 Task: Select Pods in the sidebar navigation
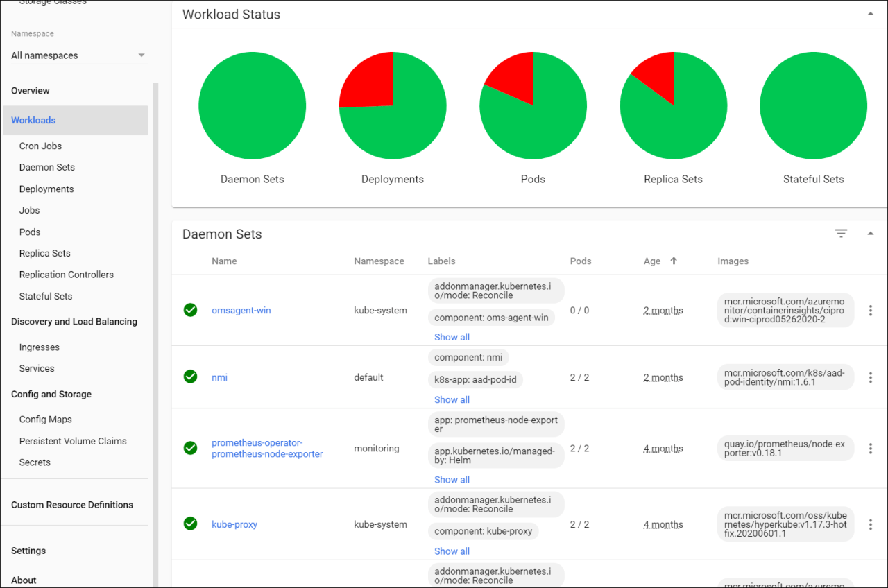pos(29,232)
